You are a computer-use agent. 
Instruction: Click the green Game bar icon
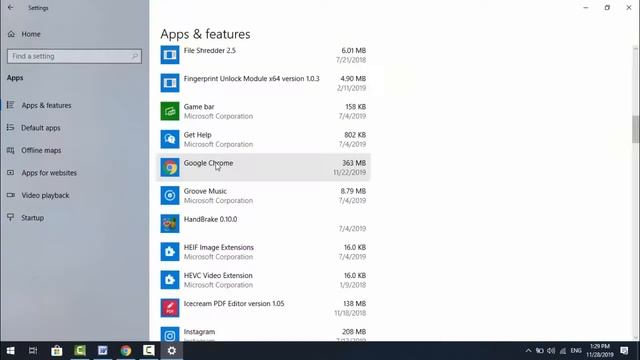point(170,111)
